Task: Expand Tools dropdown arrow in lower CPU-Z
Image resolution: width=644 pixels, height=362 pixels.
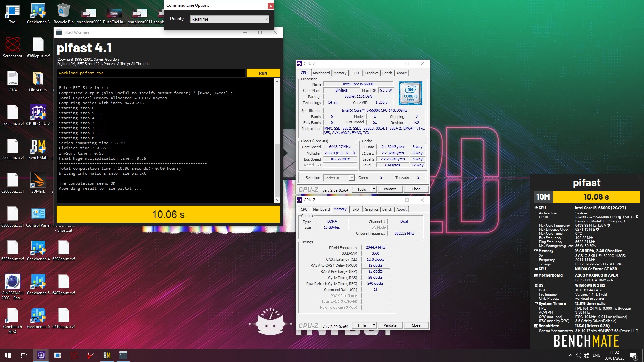Action: coord(374,325)
